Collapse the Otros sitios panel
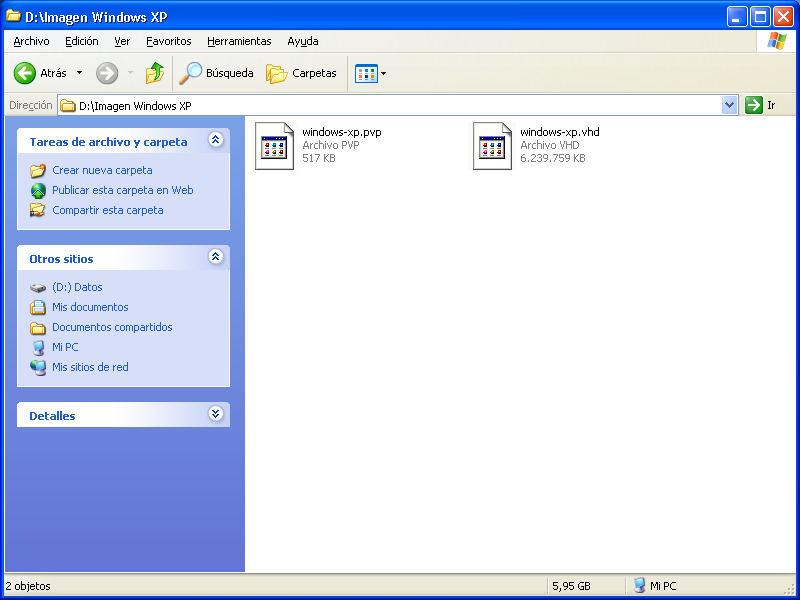The image size is (800, 600). [x=215, y=257]
